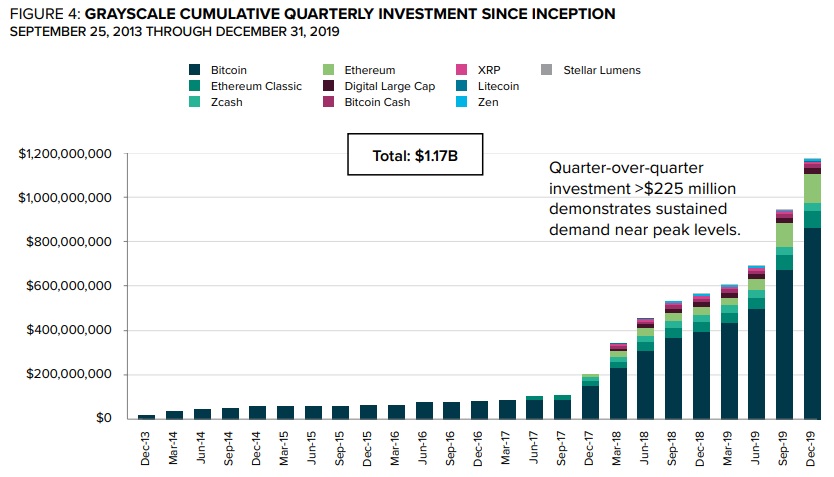Click the Stellar Lumens gray legend swatch
This screenshot has height=477, width=834.
545,70
